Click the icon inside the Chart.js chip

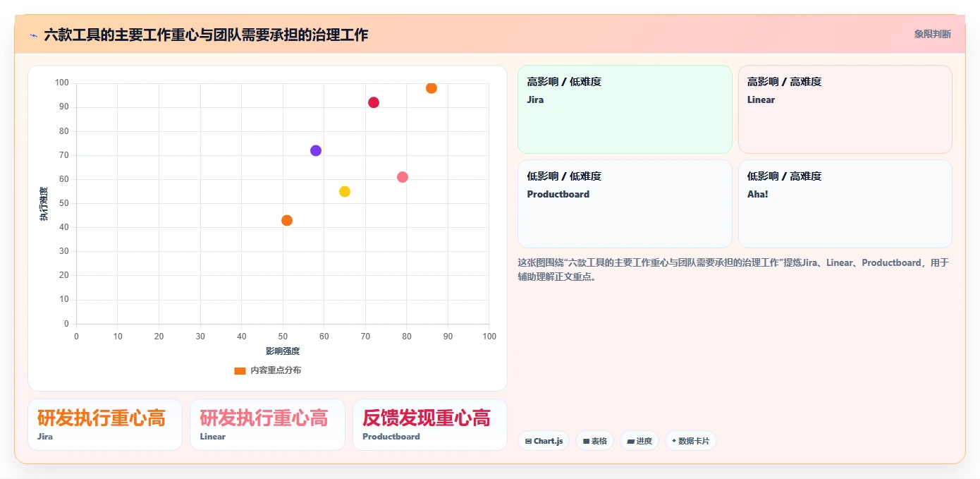[x=528, y=442]
